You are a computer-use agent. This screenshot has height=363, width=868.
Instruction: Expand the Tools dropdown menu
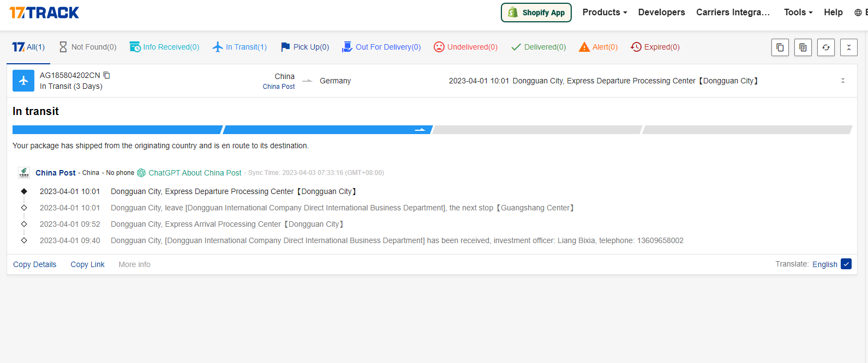click(798, 13)
